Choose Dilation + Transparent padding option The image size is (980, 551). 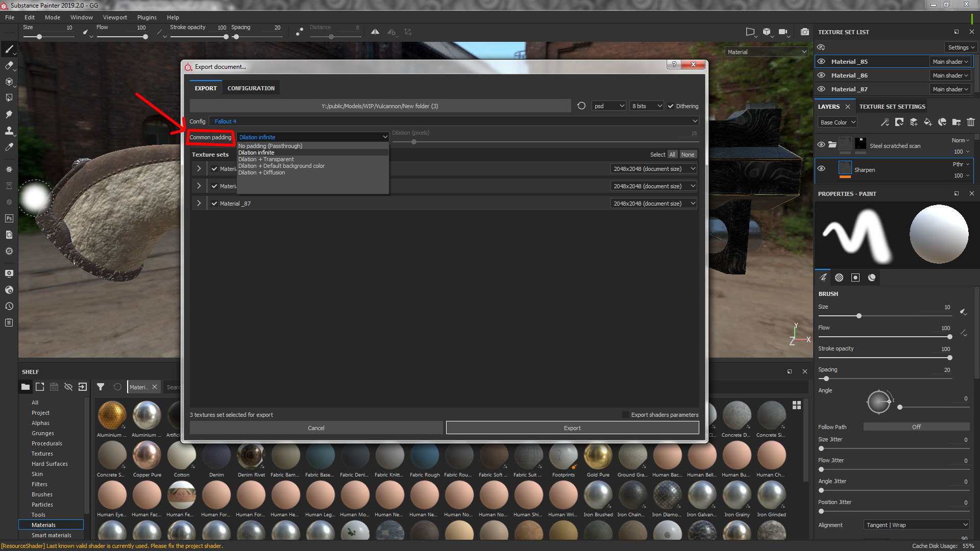coord(266,159)
